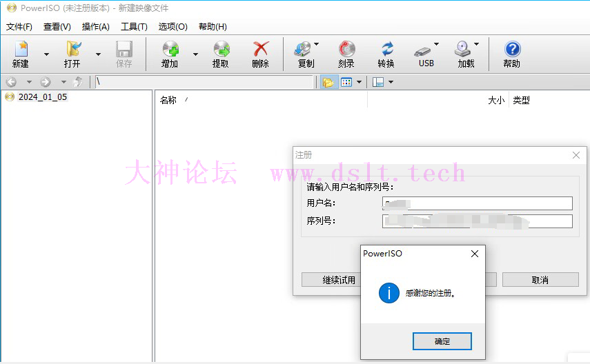Expand the dropdown arrow beside Add (增加)
This screenshot has height=364, width=590.
[x=195, y=54]
